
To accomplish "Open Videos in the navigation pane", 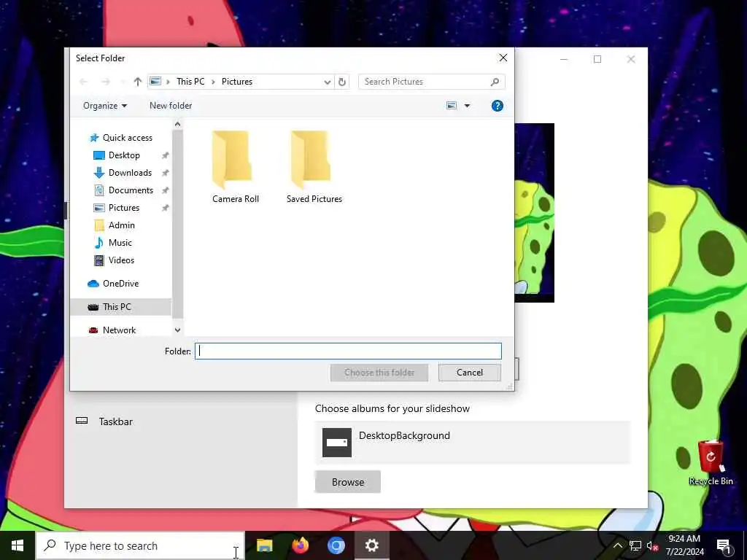I will (x=121, y=260).
